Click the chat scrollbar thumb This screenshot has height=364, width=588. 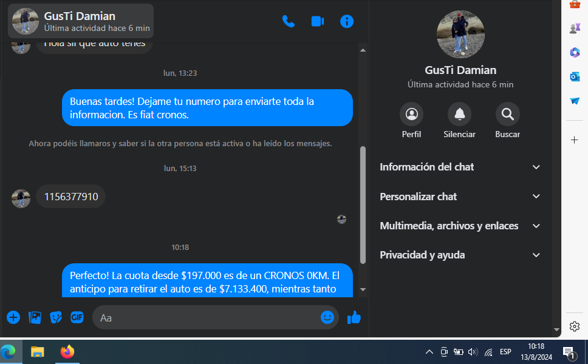pyautogui.click(x=363, y=205)
